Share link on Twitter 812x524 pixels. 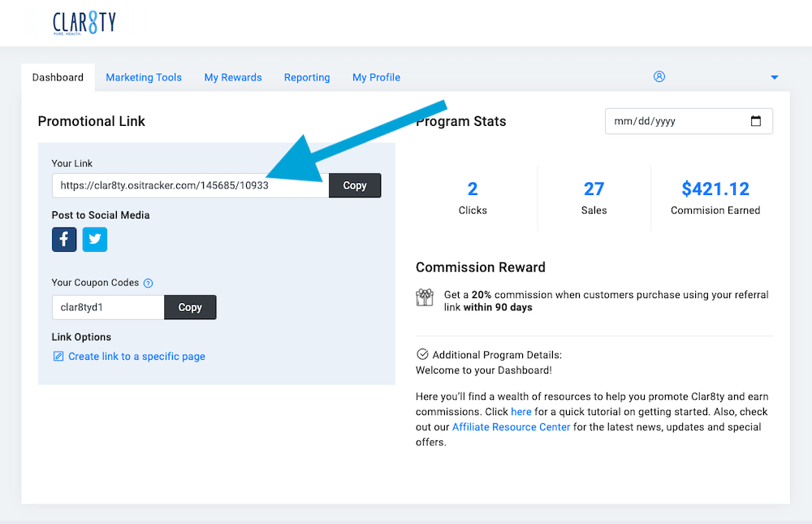pyautogui.click(x=95, y=240)
